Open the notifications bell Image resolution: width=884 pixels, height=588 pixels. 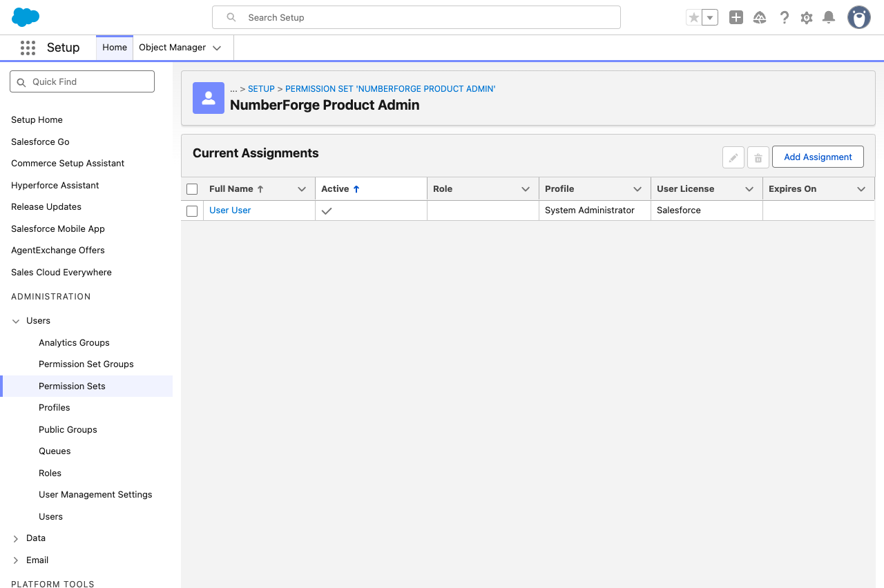pos(829,17)
